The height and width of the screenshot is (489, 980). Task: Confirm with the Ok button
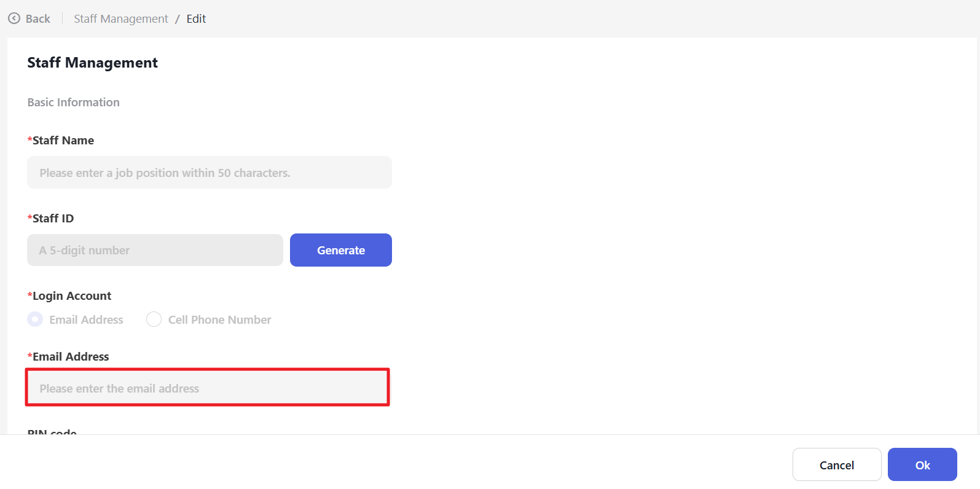pos(922,465)
